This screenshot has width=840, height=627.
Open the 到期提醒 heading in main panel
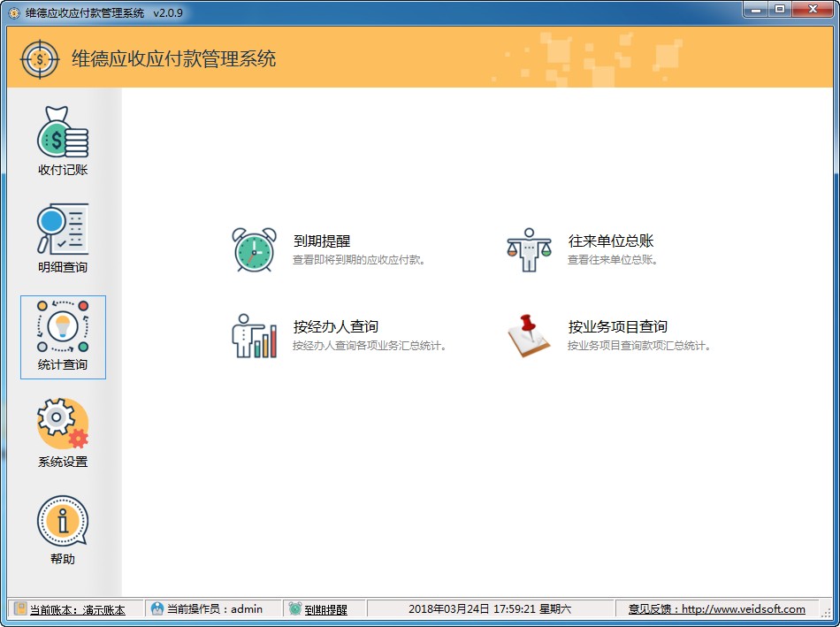tap(322, 241)
